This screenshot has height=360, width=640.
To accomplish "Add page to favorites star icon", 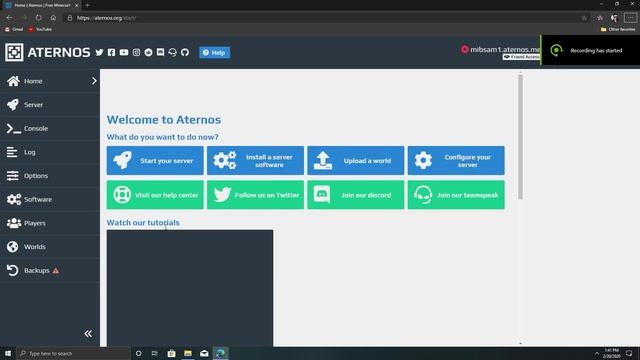I will click(x=584, y=18).
